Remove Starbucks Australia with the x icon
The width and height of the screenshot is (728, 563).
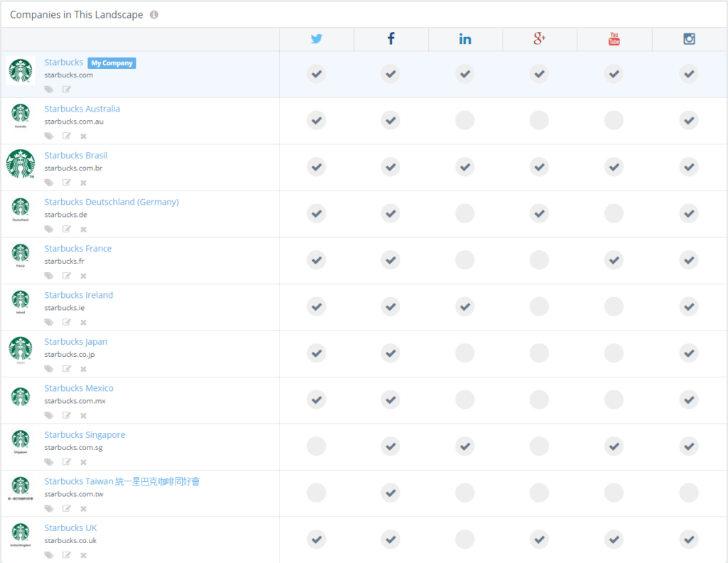click(84, 136)
